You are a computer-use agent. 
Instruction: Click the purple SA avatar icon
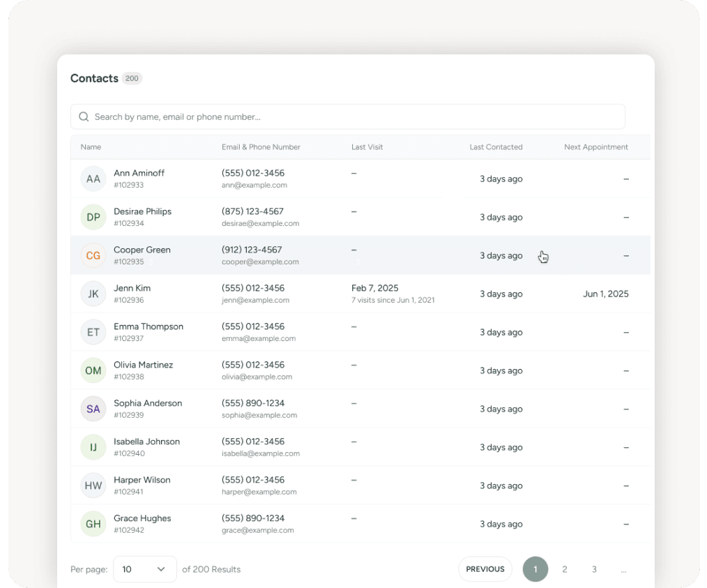pyautogui.click(x=93, y=409)
